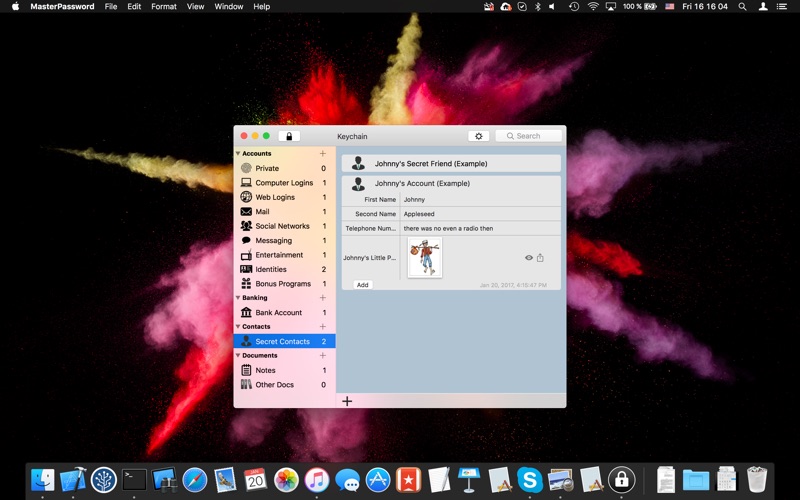Select the Identities card category
The image size is (800, 500).
284,269
